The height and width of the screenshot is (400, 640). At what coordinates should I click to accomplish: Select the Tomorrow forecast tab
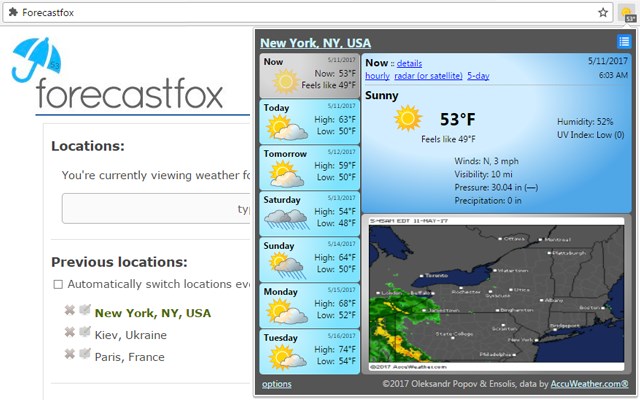point(310,168)
